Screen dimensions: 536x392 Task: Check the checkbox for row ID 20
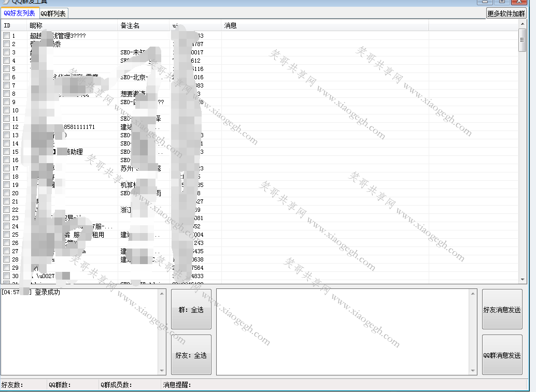point(7,193)
